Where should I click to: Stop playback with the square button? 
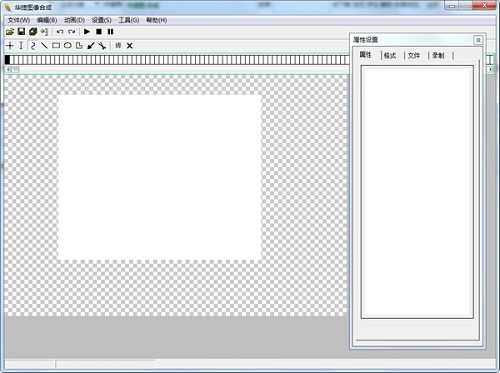[x=99, y=32]
